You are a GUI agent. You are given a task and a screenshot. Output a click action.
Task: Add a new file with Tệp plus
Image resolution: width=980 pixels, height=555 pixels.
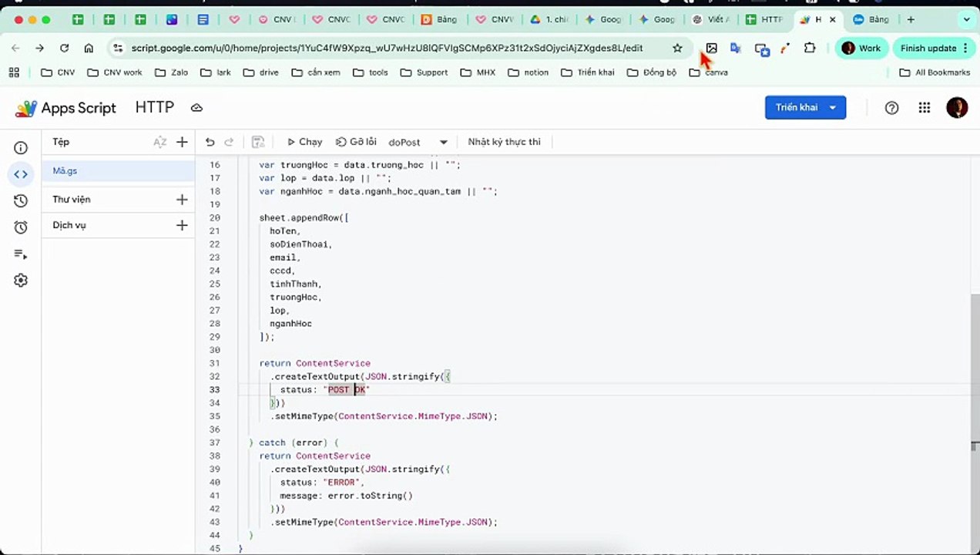[x=182, y=142]
